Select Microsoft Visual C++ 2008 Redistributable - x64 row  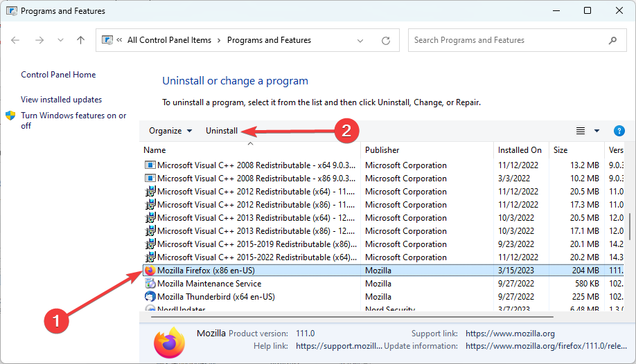pyautogui.click(x=383, y=165)
